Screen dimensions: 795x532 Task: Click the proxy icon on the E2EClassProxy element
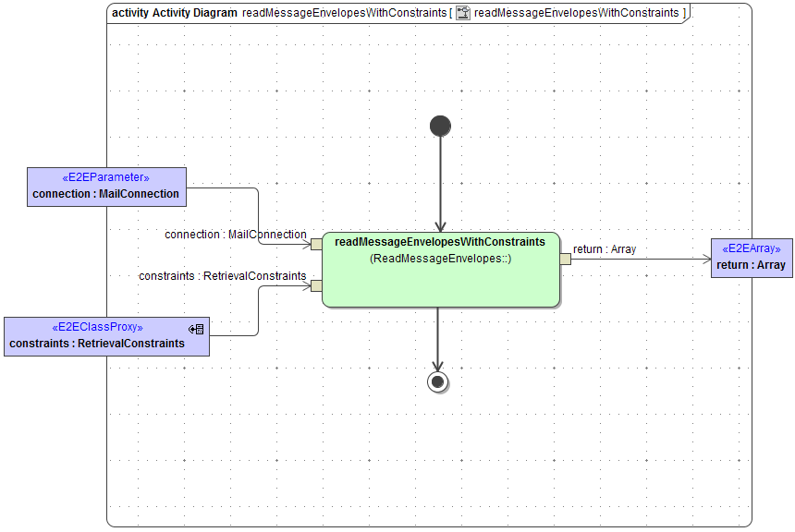pyautogui.click(x=195, y=328)
